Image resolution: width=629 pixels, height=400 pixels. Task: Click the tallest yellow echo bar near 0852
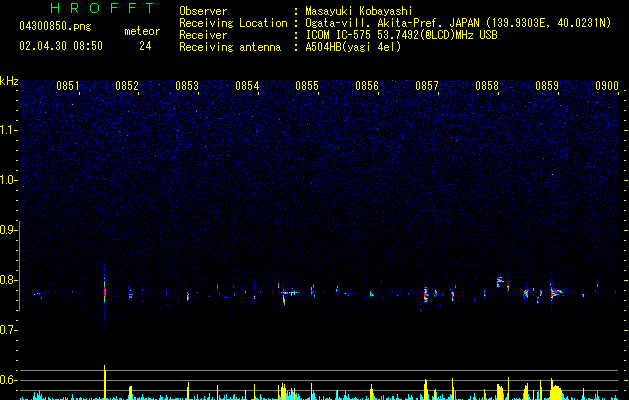click(105, 382)
